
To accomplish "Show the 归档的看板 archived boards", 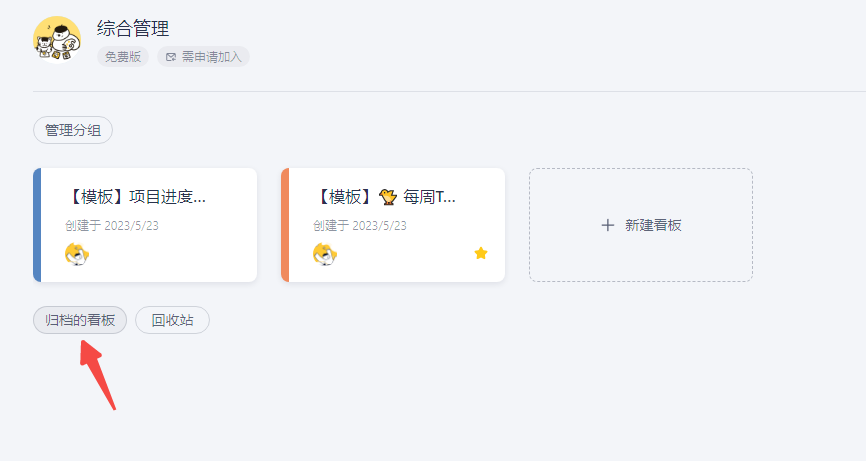I will pyautogui.click(x=80, y=320).
